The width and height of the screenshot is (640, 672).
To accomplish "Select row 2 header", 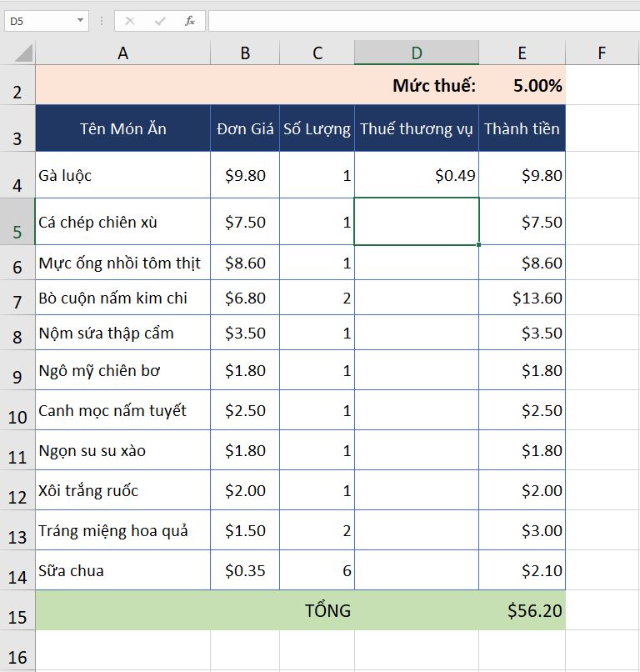I will 17,85.
